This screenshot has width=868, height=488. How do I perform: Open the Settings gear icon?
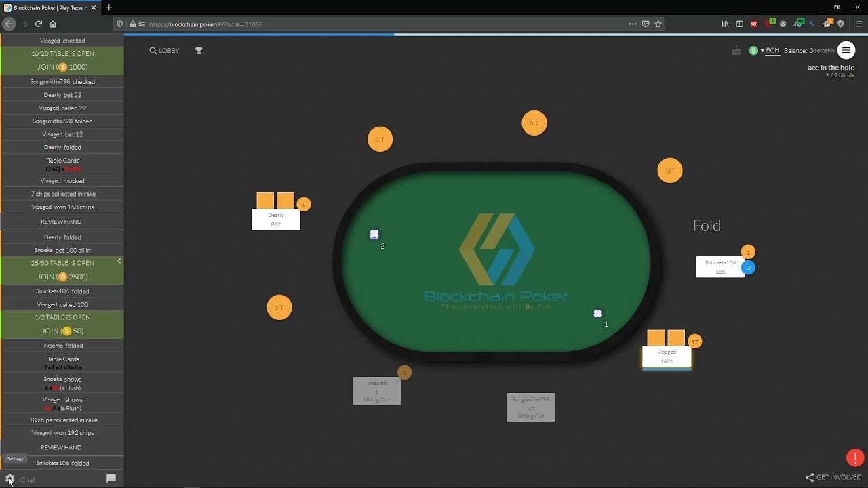(x=9, y=479)
